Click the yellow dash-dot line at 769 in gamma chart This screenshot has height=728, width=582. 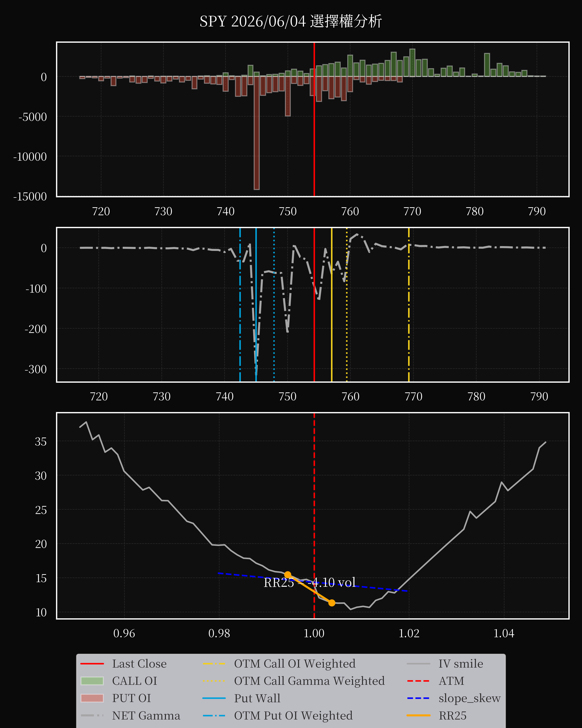pyautogui.click(x=409, y=305)
